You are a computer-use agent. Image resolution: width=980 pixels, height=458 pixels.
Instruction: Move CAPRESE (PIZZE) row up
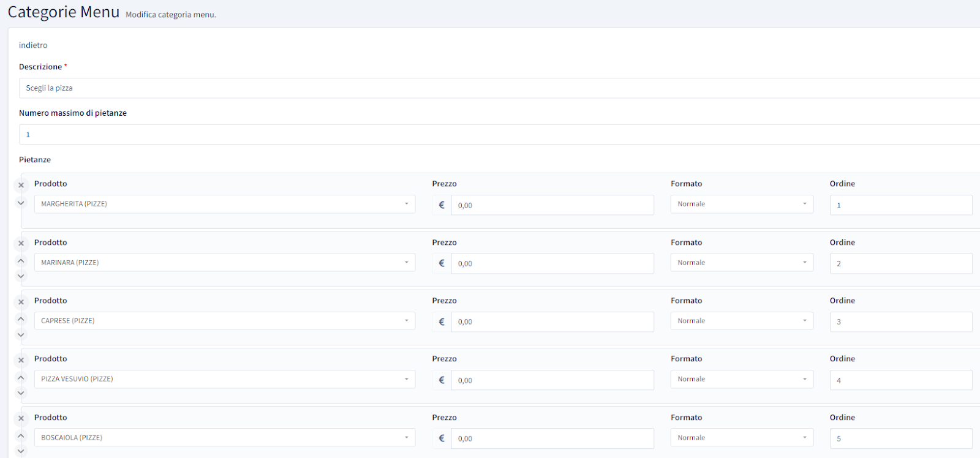[x=21, y=319]
